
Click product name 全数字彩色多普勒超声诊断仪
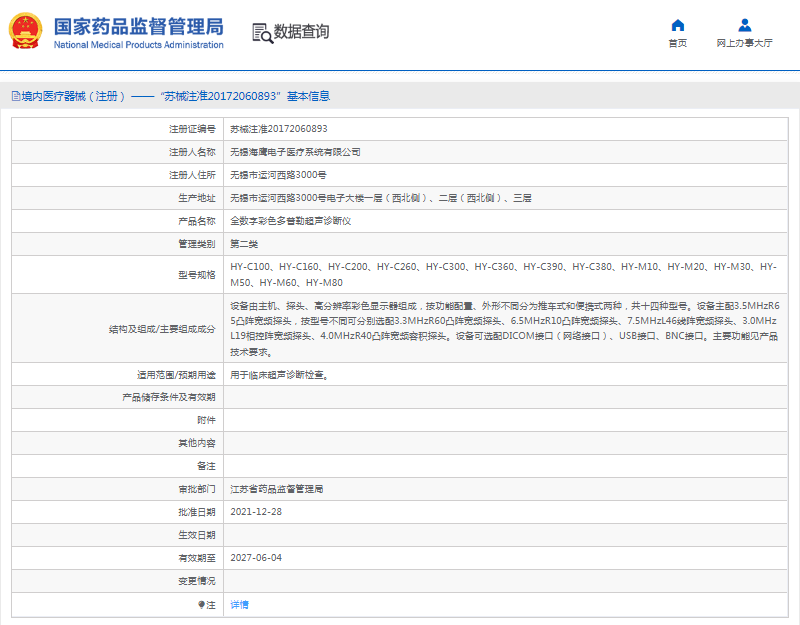pyautogui.click(x=291, y=221)
